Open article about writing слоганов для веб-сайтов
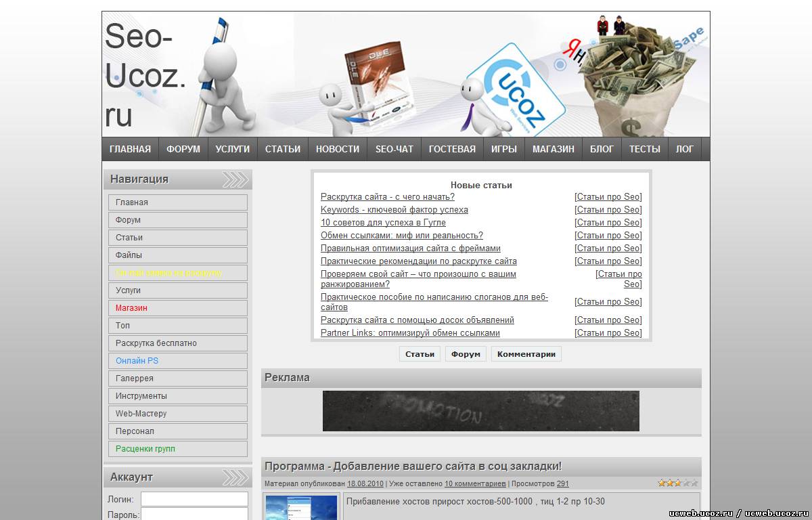The image size is (812, 520). 434,302
